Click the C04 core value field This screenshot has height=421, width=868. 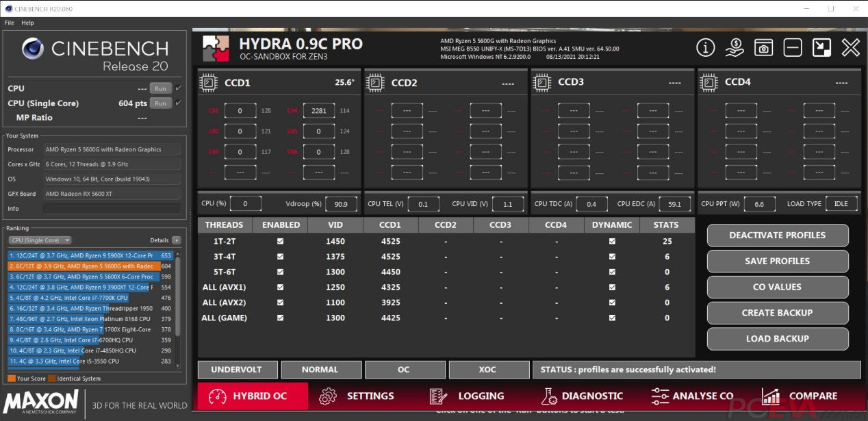coord(318,111)
